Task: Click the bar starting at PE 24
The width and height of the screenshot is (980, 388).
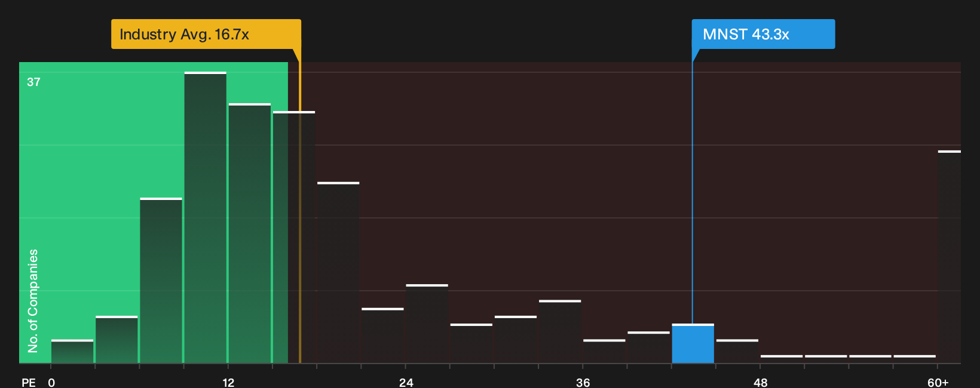Action: tap(427, 324)
